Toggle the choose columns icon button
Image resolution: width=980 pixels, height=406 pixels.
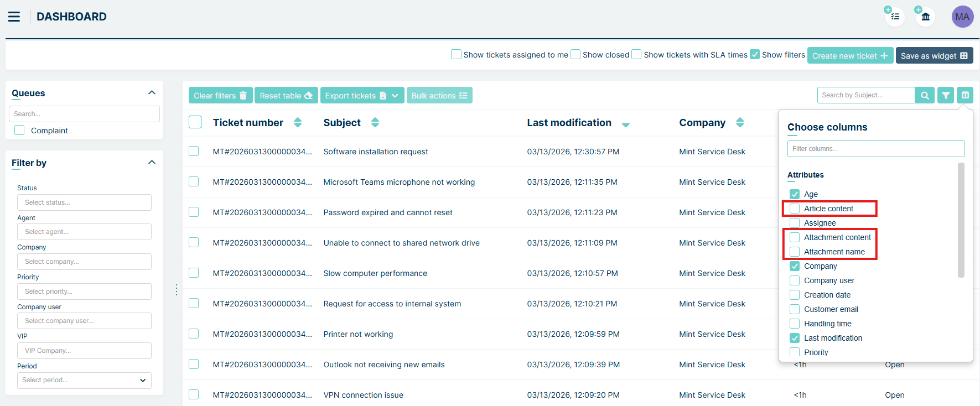(965, 96)
